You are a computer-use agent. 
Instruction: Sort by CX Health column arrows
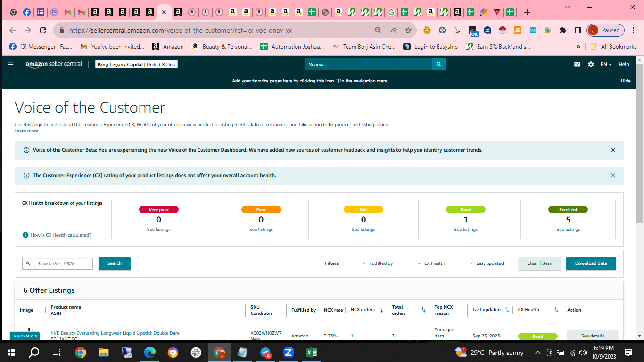tap(556, 310)
